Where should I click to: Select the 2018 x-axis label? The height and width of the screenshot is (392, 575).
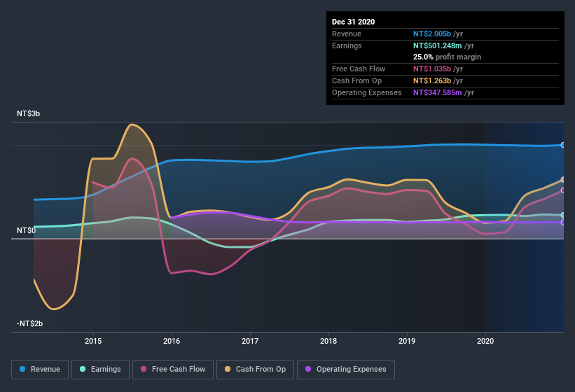coord(328,341)
